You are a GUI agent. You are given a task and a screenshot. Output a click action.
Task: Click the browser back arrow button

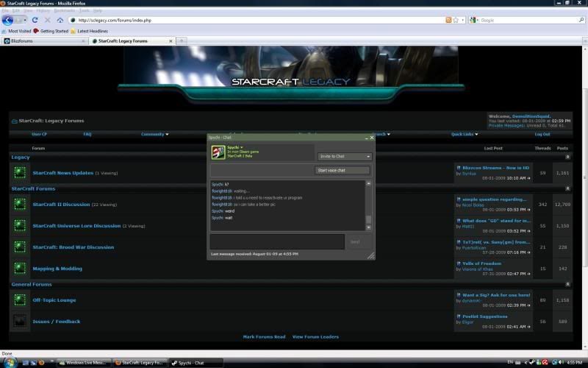(x=9, y=20)
